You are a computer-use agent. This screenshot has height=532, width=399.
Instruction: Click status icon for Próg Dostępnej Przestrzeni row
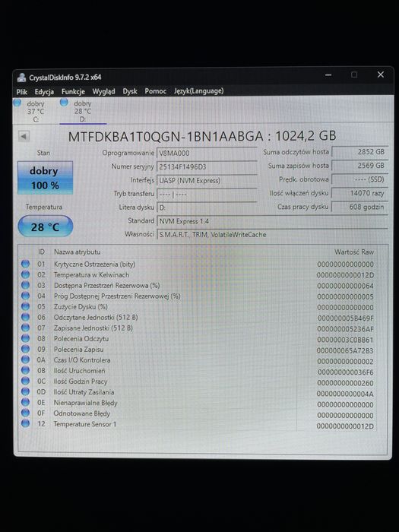(x=25, y=296)
